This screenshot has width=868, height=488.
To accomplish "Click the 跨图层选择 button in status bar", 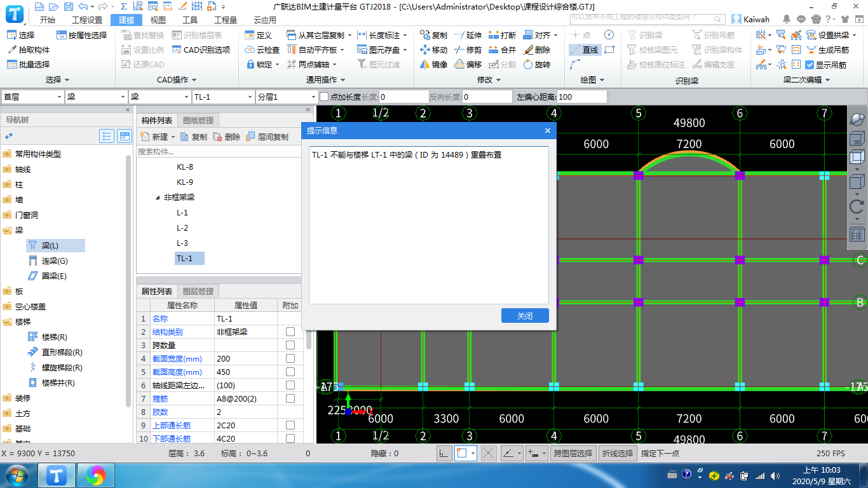I will (x=573, y=453).
